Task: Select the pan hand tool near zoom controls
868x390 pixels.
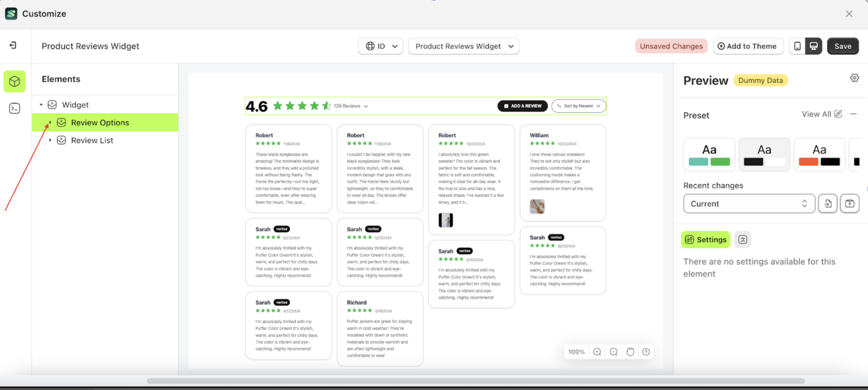Action: point(630,352)
